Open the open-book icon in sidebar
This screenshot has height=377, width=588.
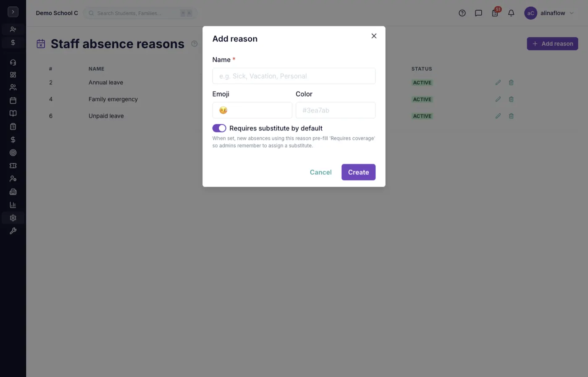tap(13, 113)
